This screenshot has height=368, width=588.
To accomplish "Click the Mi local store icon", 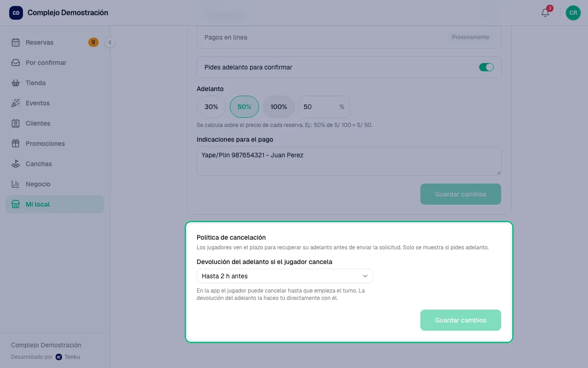I will pyautogui.click(x=16, y=204).
